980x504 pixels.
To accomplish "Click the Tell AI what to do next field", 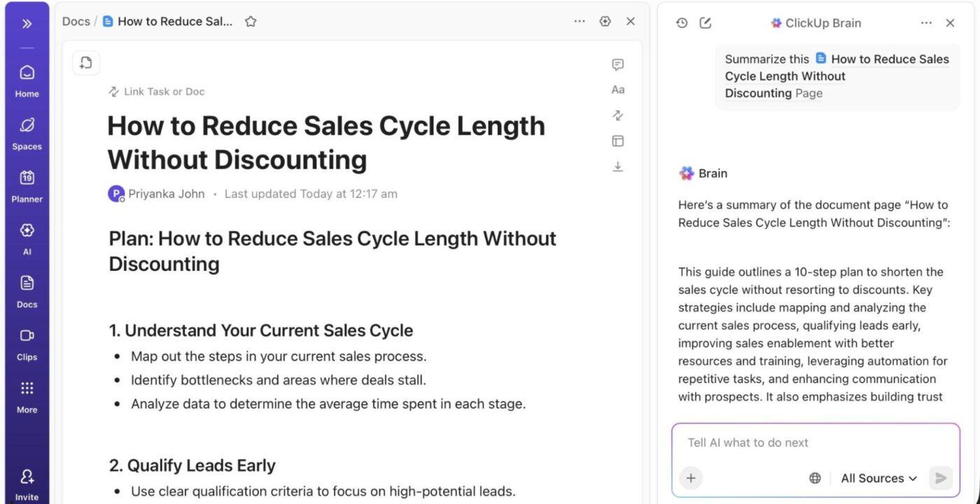I will (770, 442).
